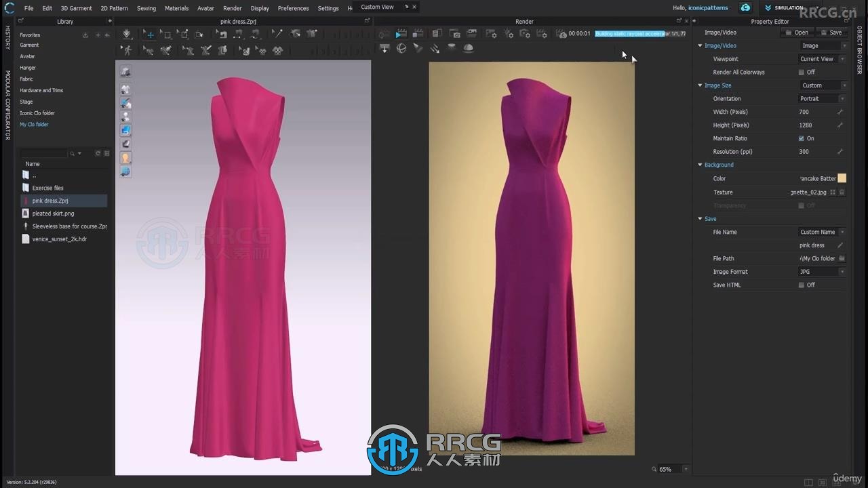868x488 pixels.
Task: Open the File menu
Action: (x=29, y=8)
